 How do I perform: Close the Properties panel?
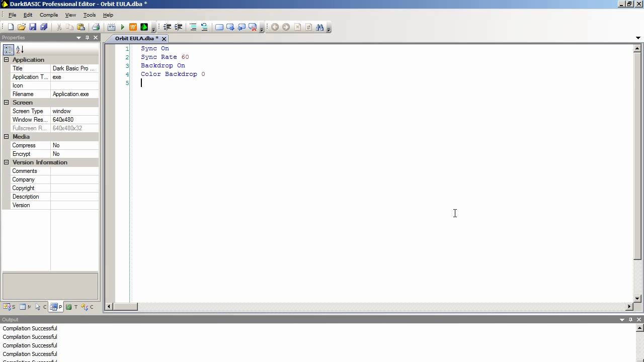(x=96, y=38)
